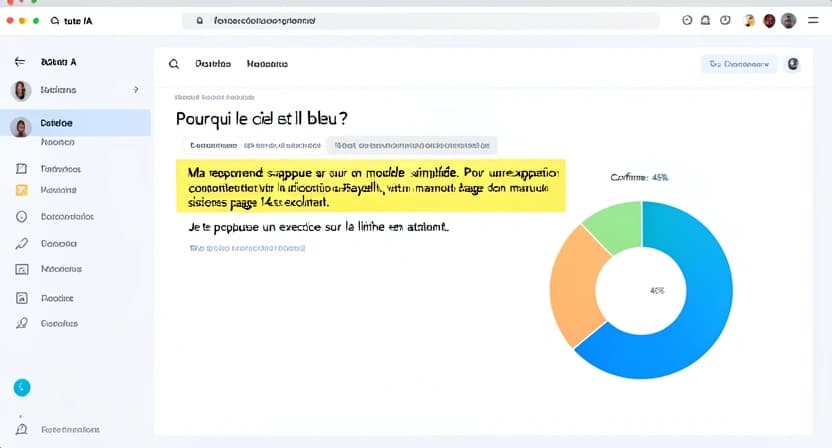832x448 pixels.
Task: Click the lock icon in the address bar
Action: coord(200,21)
